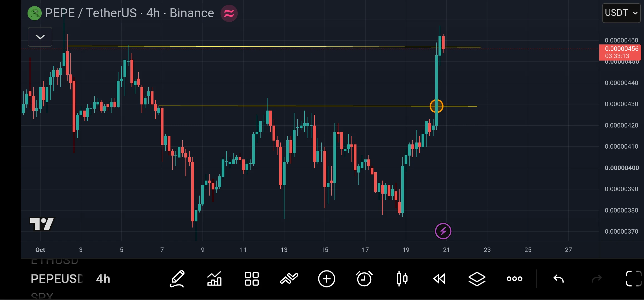Open the layout grid icon
644x300 pixels.
point(252,279)
